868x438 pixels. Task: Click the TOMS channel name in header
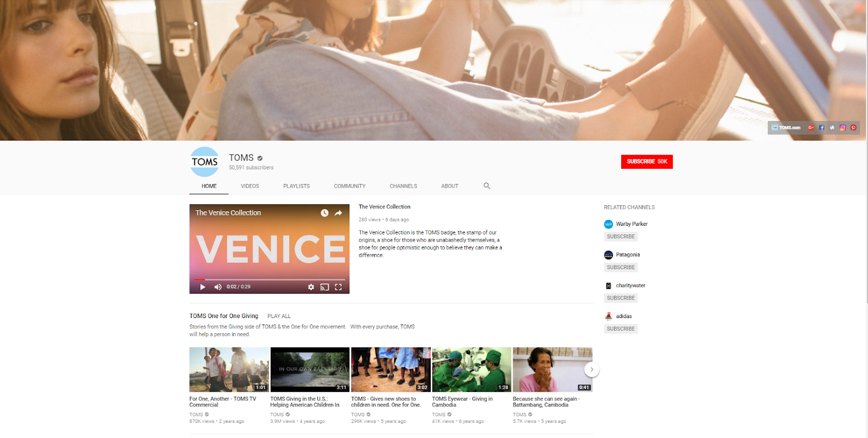point(241,158)
